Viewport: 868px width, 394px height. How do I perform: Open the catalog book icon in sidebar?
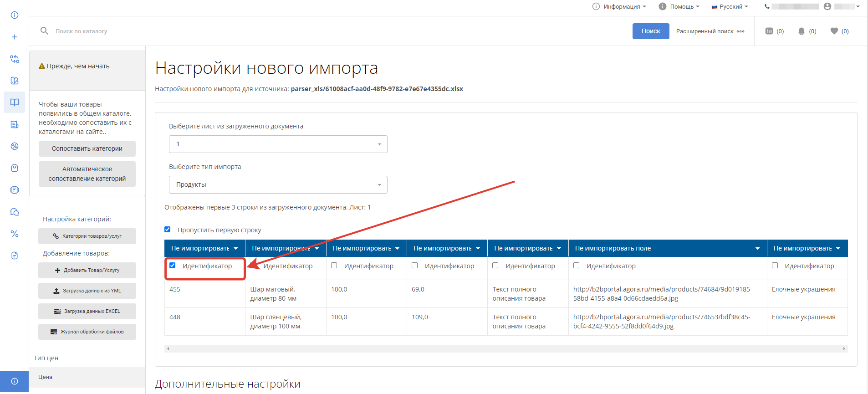[15, 102]
